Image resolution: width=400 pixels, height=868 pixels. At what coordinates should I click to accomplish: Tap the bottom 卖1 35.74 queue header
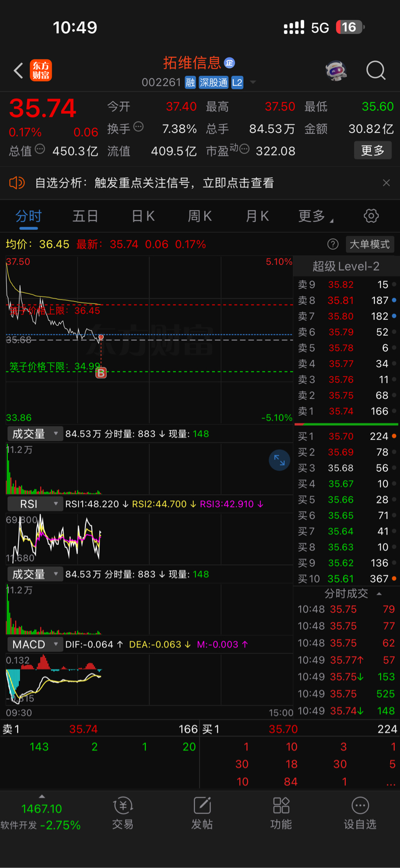point(100,729)
